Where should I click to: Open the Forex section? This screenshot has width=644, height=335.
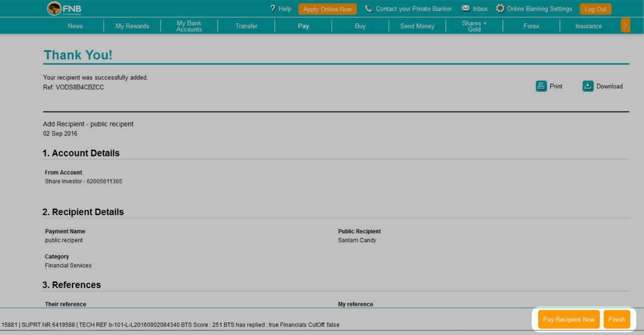click(x=531, y=26)
